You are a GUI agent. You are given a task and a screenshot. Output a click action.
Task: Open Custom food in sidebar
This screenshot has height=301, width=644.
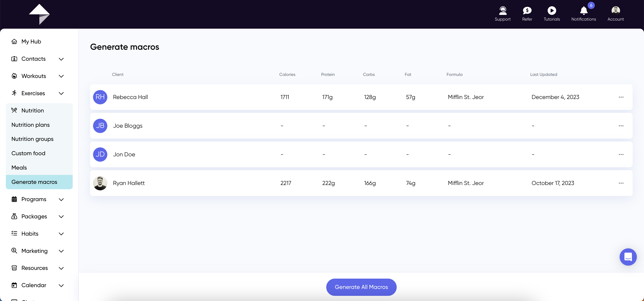[x=28, y=153]
